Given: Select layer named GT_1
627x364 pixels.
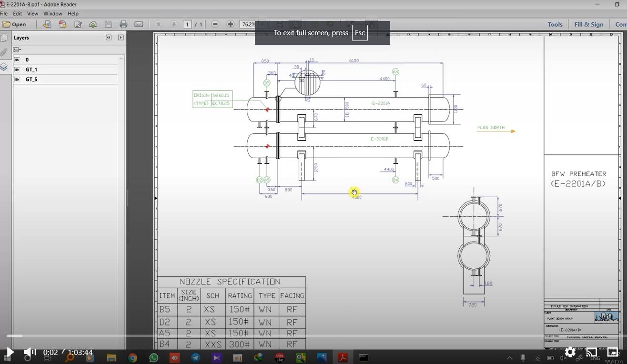Looking at the screenshot, I should [x=31, y=70].
